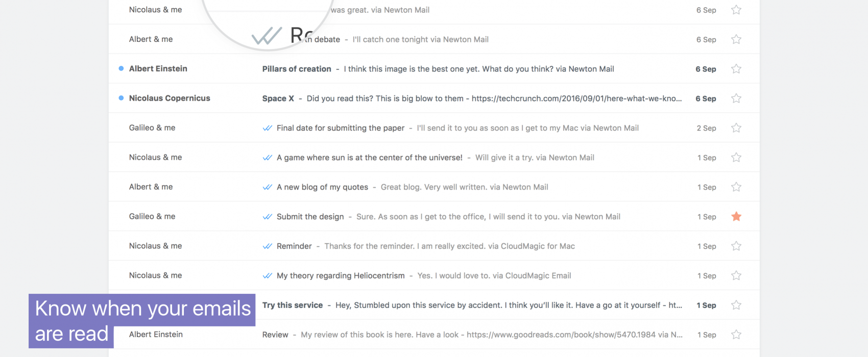Select sender 'Galileo & me' on Final date email

(152, 128)
